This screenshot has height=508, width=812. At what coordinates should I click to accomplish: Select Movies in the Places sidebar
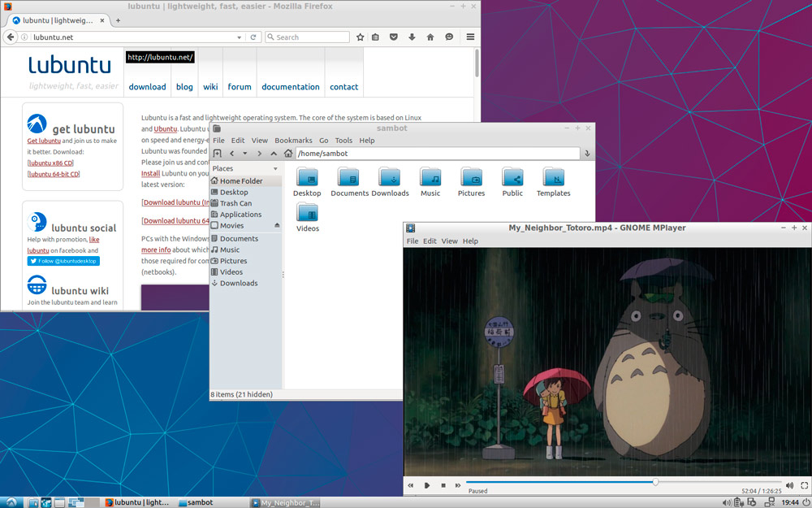[245, 225]
